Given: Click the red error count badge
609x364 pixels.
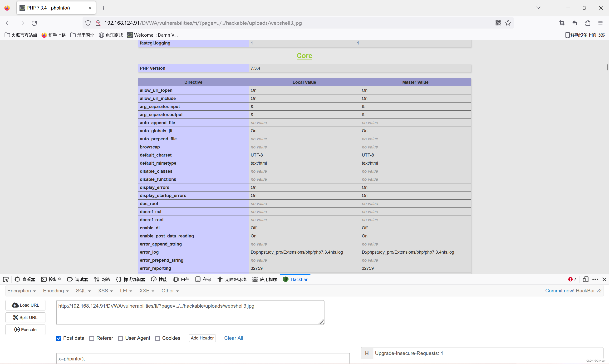Looking at the screenshot, I should click(572, 279).
